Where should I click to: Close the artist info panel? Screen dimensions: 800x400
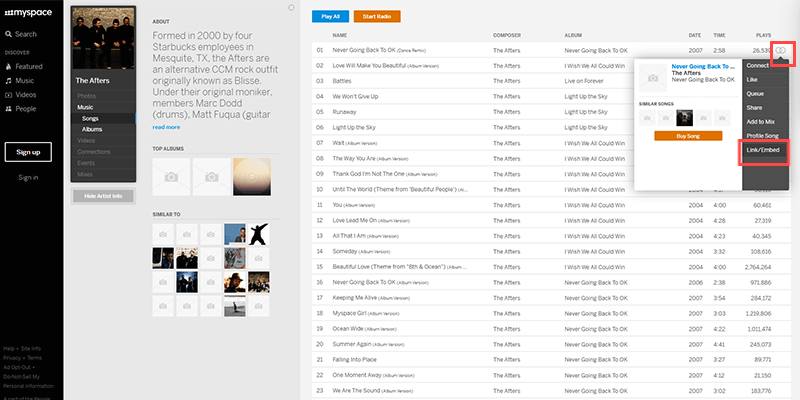coord(291,8)
